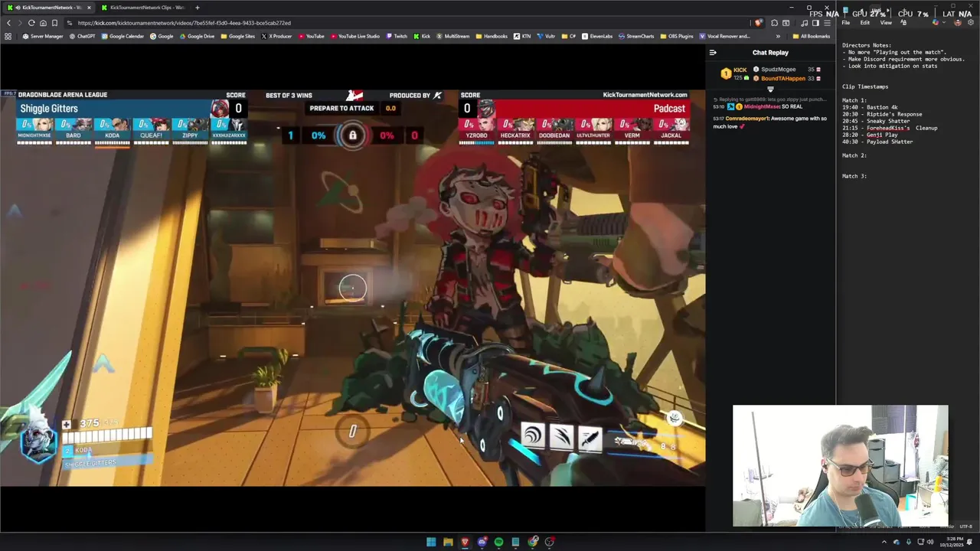The width and height of the screenshot is (980, 551).
Task: Open the browser hamburger main menu
Action: coord(827,23)
